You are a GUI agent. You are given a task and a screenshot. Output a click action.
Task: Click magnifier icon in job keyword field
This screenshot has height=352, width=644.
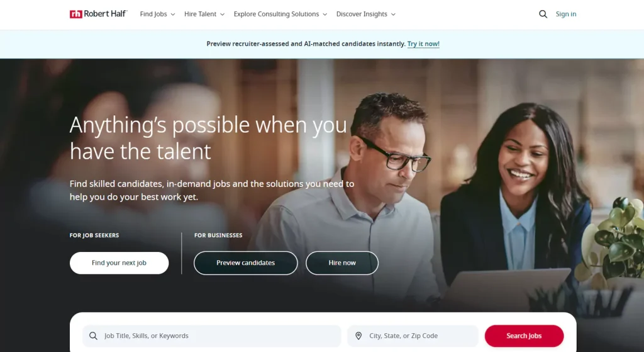tap(93, 336)
